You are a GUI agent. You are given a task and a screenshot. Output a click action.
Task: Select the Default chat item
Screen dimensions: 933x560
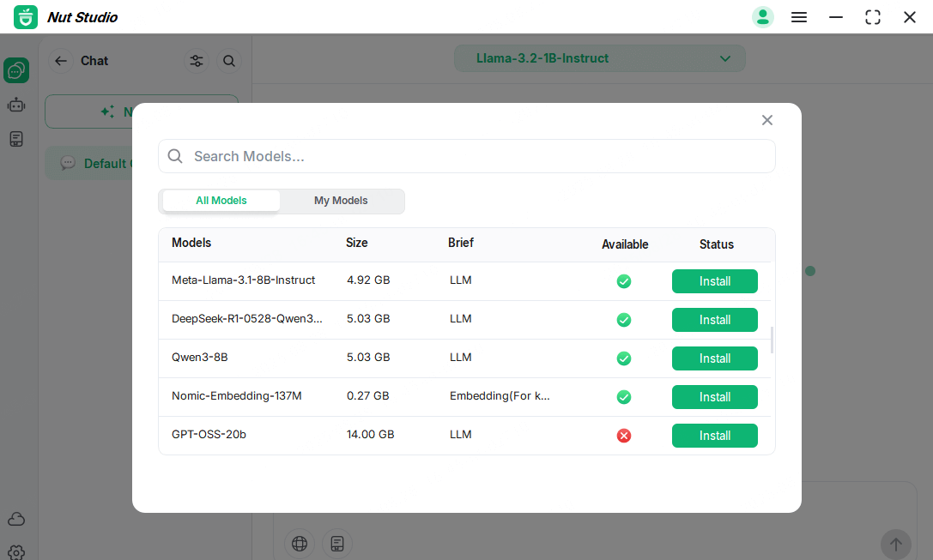[x=89, y=163]
